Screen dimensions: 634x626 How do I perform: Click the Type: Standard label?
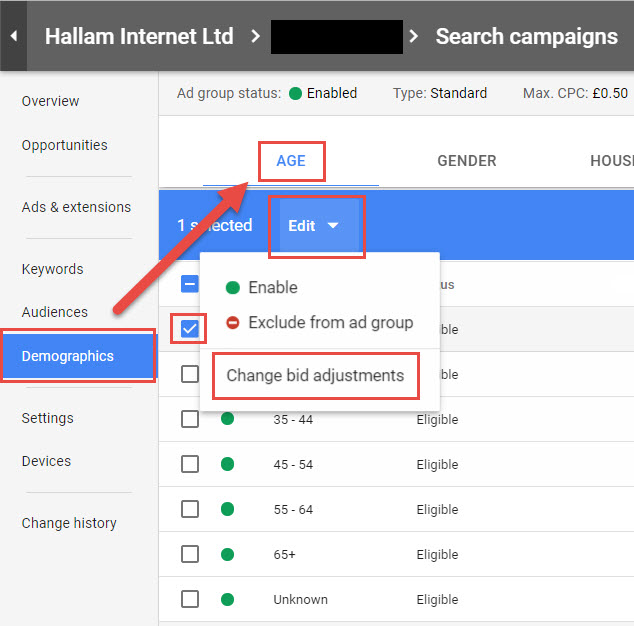tap(440, 93)
